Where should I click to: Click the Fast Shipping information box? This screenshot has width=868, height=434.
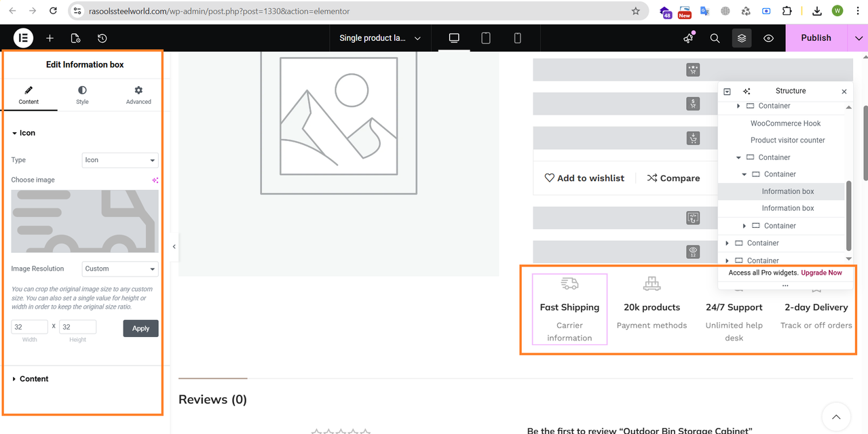569,309
